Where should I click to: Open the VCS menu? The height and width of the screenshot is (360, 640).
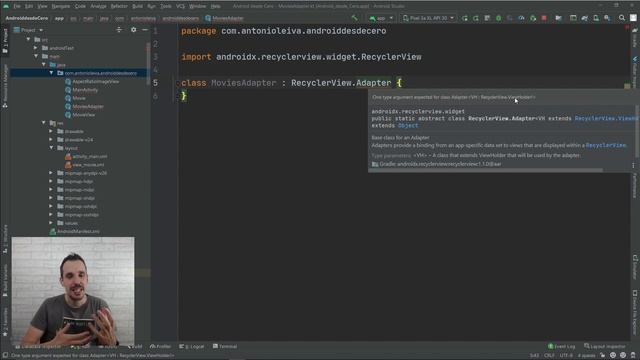pyautogui.click(x=180, y=6)
